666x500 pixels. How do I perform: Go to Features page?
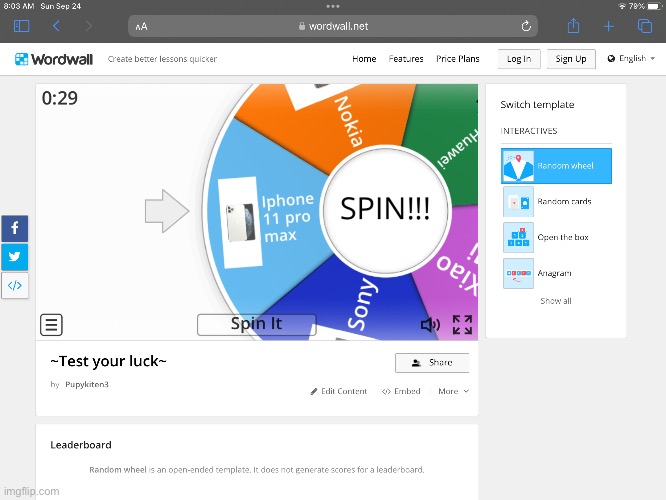pos(406,59)
